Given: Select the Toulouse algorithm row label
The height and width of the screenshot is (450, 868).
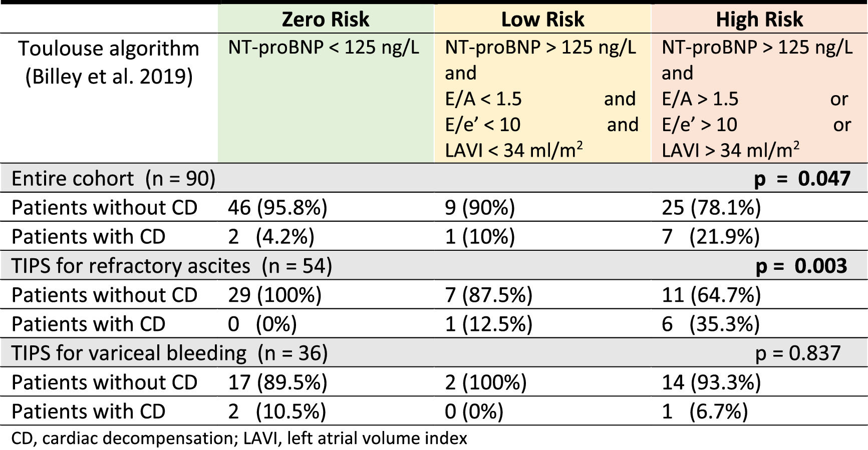Looking at the screenshot, I should [109, 49].
